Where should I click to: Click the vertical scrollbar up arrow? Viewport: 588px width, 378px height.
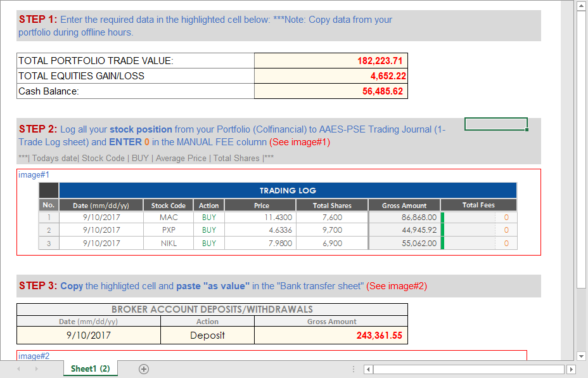581,6
